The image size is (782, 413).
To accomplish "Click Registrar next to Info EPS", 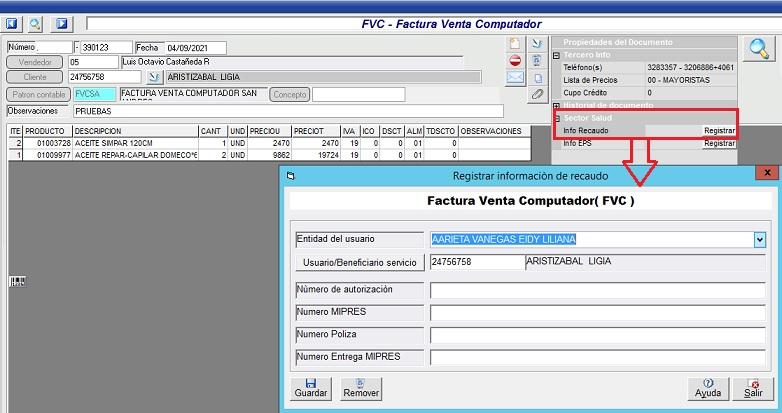I will [719, 144].
